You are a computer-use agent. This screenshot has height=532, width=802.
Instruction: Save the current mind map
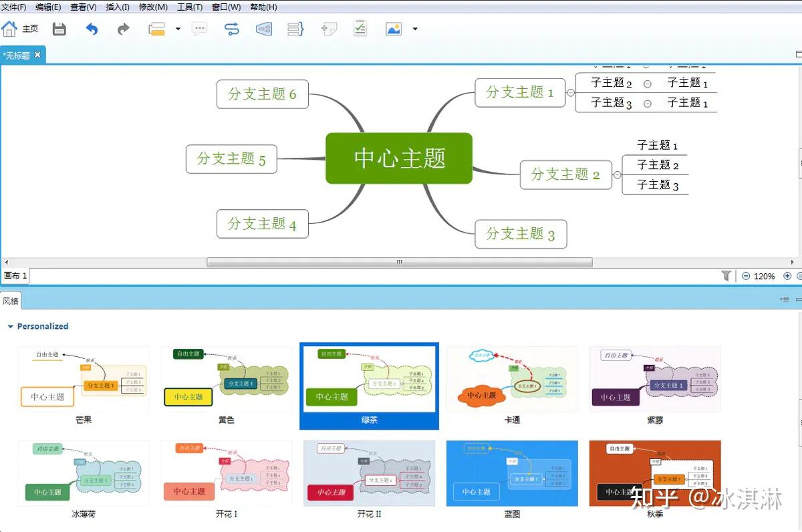click(x=59, y=29)
